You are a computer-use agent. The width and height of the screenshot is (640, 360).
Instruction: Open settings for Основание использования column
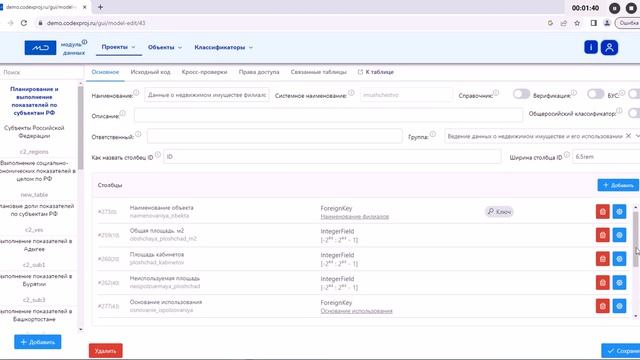coord(619,306)
